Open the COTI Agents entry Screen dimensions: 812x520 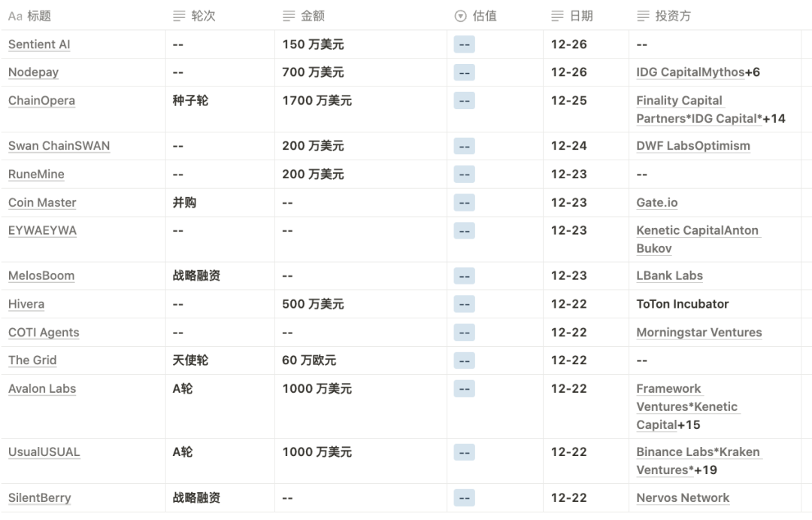pyautogui.click(x=44, y=333)
